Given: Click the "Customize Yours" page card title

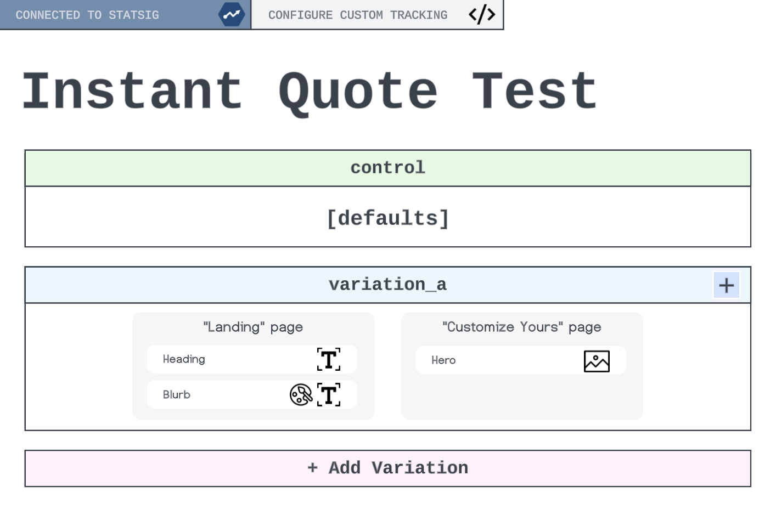Looking at the screenshot, I should pos(521,327).
